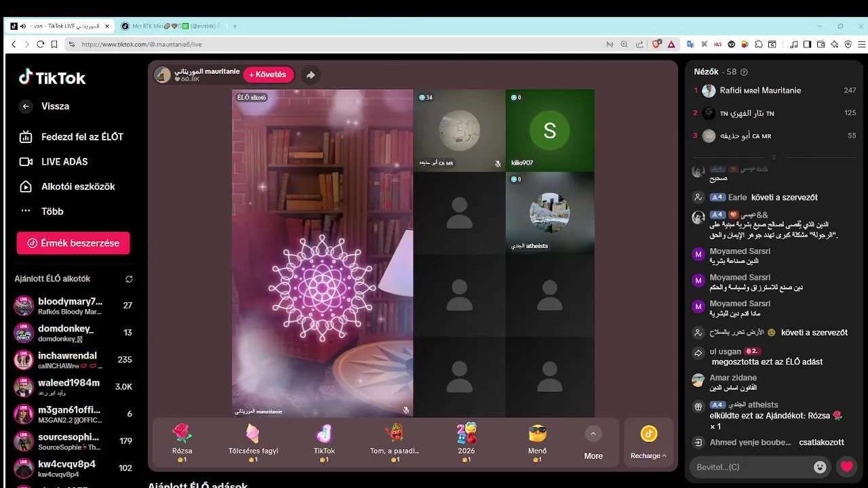Viewport: 868px width, 488px height.
Task: Open viewer أبو حذيفه ranked third
Action: (x=774, y=136)
